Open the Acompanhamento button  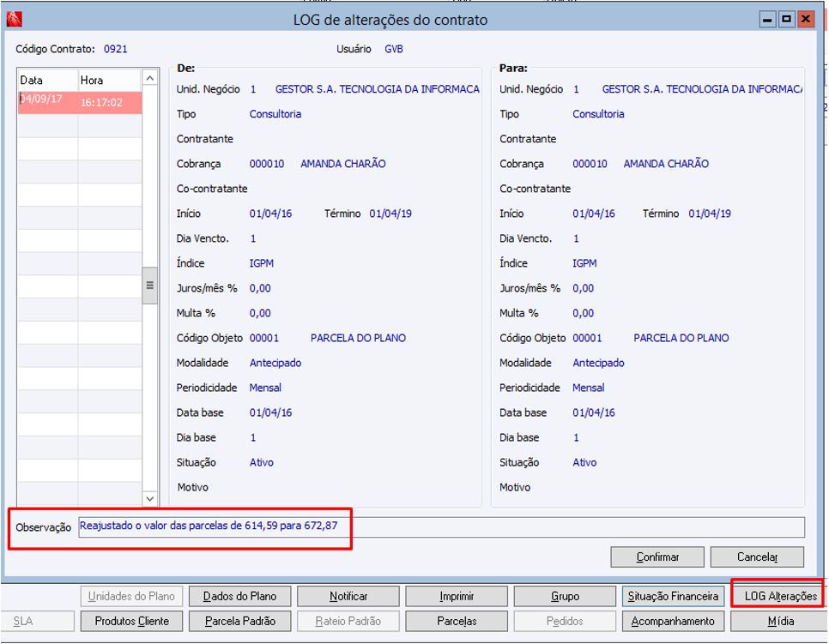pos(673,621)
